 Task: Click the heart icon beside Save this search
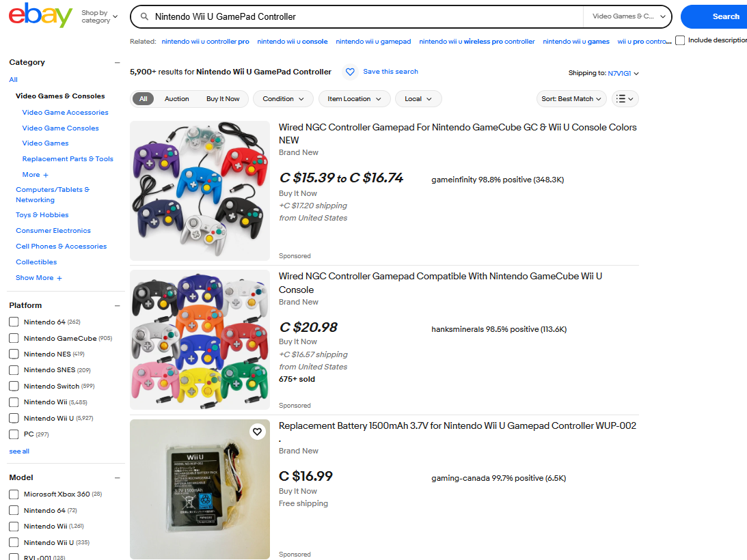point(350,72)
